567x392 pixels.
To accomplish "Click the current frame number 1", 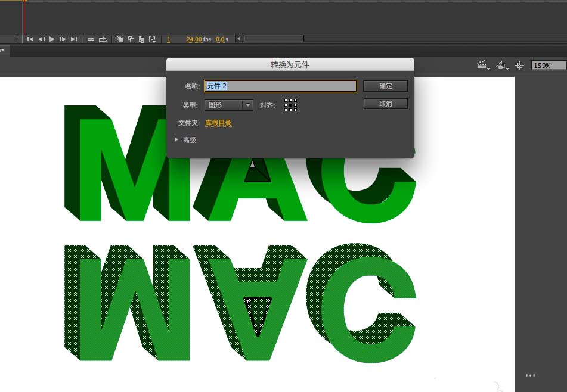I will [169, 39].
